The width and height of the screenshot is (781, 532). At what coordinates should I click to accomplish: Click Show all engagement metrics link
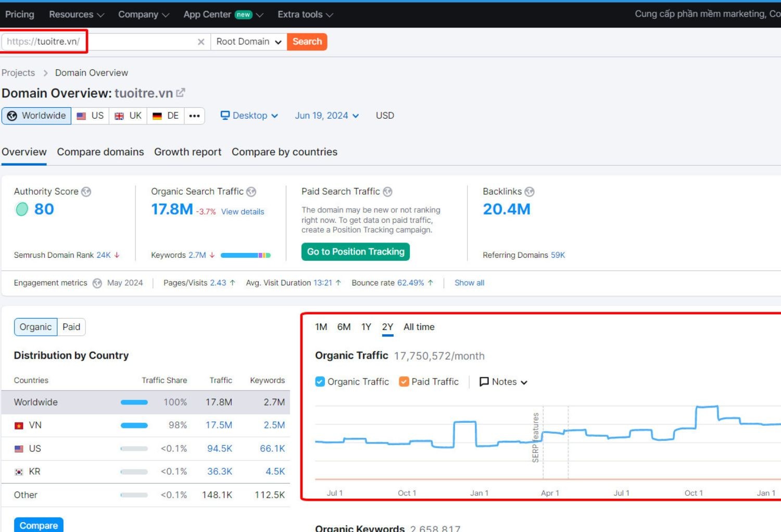click(x=469, y=283)
